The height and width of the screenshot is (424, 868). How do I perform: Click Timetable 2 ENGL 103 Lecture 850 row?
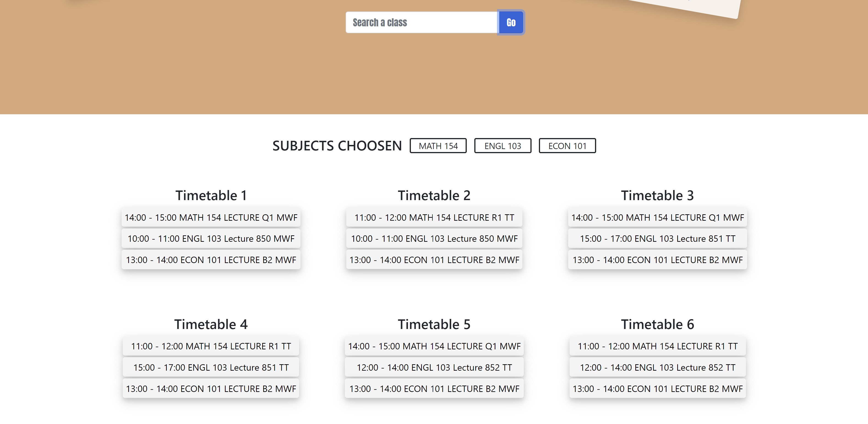coord(434,239)
